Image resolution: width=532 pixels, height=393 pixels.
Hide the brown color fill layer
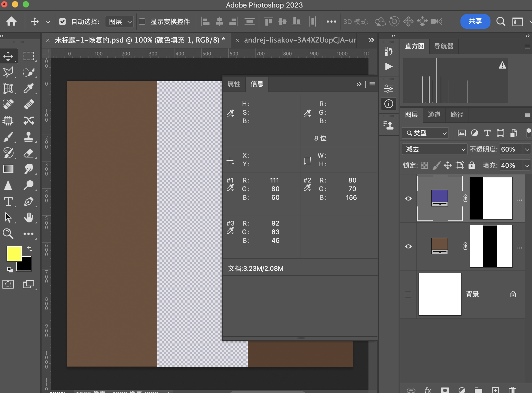(x=408, y=247)
